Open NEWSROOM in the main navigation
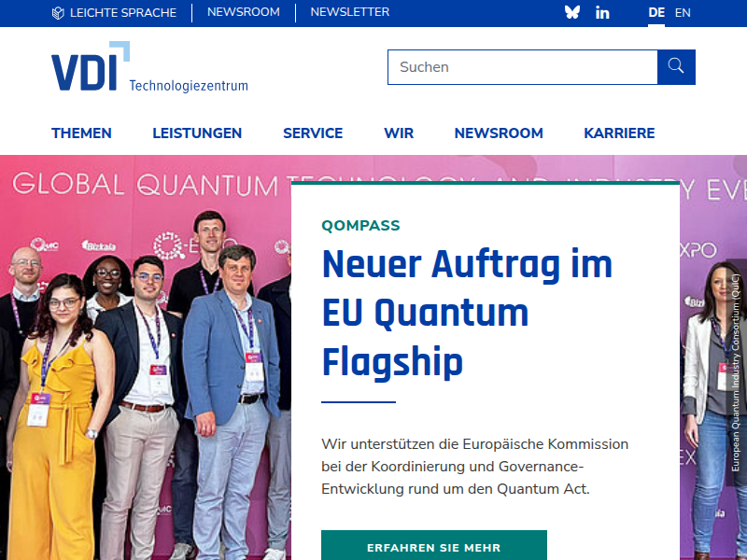This screenshot has width=747, height=560. coord(499,133)
